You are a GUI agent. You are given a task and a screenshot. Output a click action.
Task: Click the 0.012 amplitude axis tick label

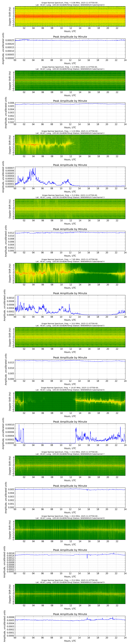pyautogui.click(x=11, y=233)
